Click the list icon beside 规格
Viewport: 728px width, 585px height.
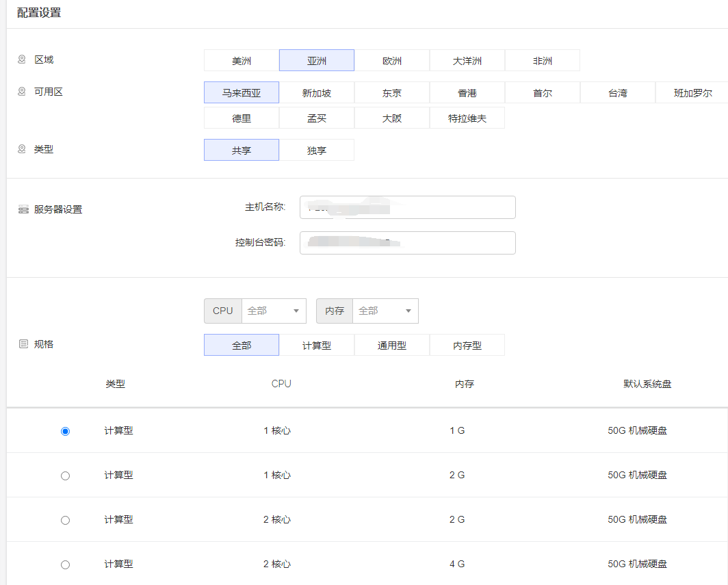point(23,344)
